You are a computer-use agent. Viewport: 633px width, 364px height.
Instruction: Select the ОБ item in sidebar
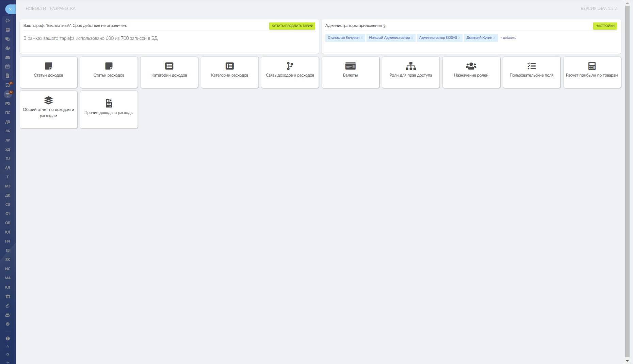pyautogui.click(x=7, y=223)
